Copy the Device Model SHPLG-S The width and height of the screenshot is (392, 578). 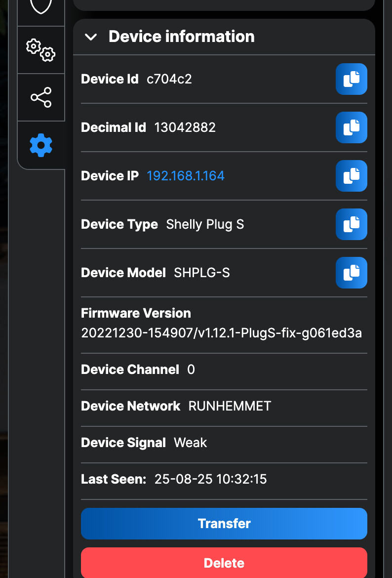click(x=351, y=273)
